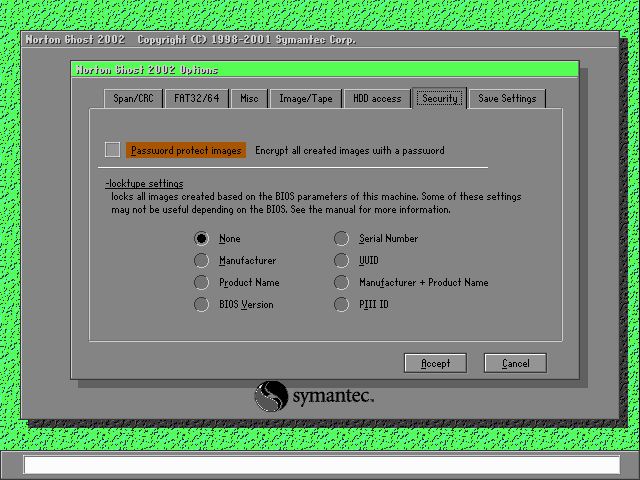This screenshot has height=480, width=640.
Task: Enable the Password protect images checkbox
Action: pyautogui.click(x=112, y=150)
